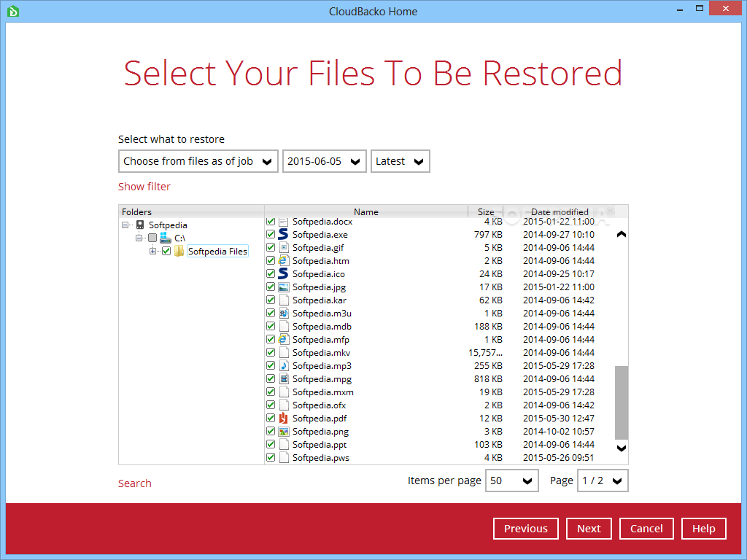This screenshot has width=747, height=560.
Task: Click the Softpedia.exe file icon
Action: [284, 234]
